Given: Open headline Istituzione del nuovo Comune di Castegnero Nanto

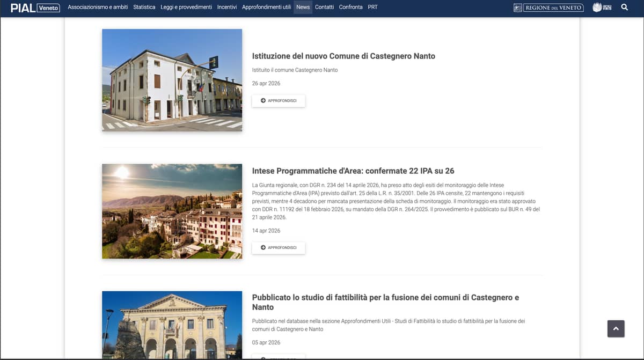Looking at the screenshot, I should (343, 56).
